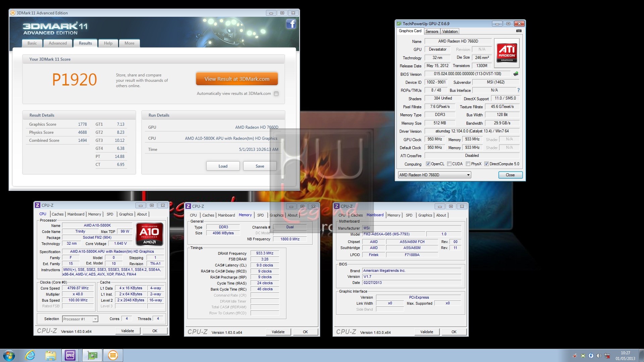The width and height of the screenshot is (644, 362).
Task: Click the GPU-Z taskbar icon
Action: (92, 355)
